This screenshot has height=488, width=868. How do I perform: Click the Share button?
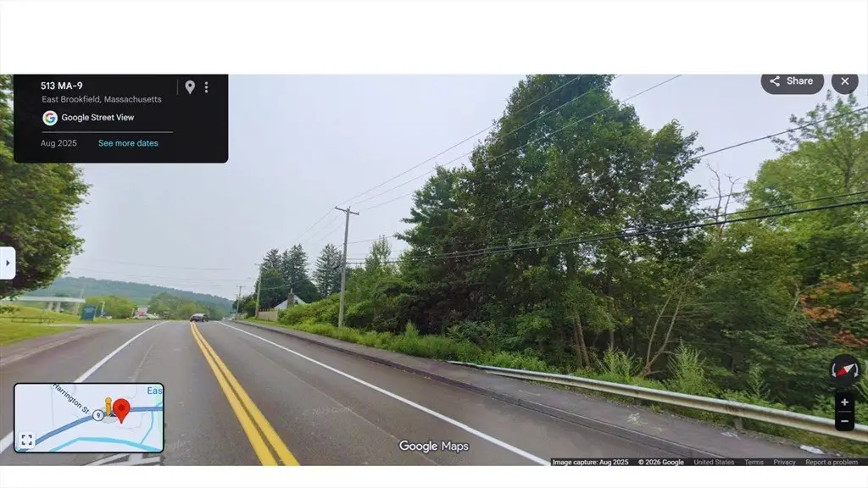pyautogui.click(x=793, y=81)
